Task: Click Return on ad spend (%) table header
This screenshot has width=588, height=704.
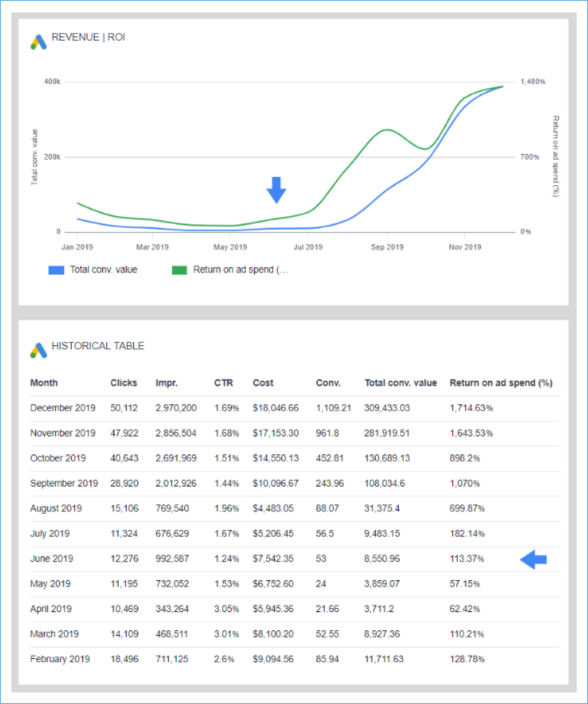Action: (501, 383)
